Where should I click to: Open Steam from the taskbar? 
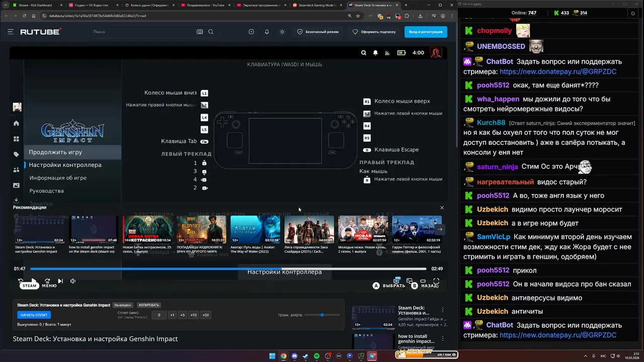(x=305, y=356)
